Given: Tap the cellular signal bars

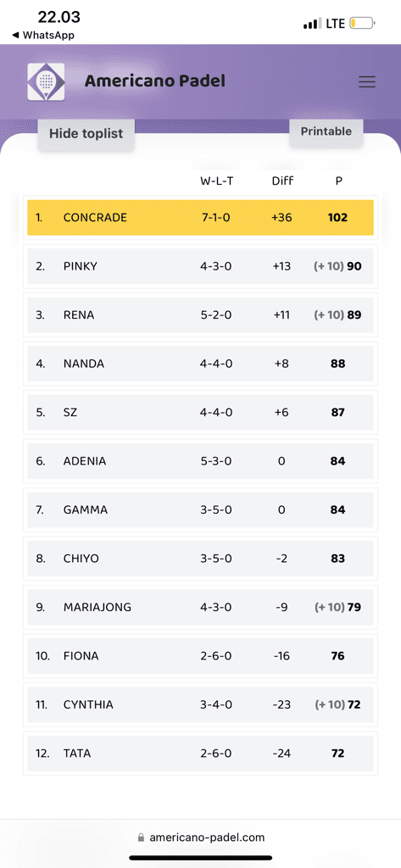Looking at the screenshot, I should (x=312, y=23).
